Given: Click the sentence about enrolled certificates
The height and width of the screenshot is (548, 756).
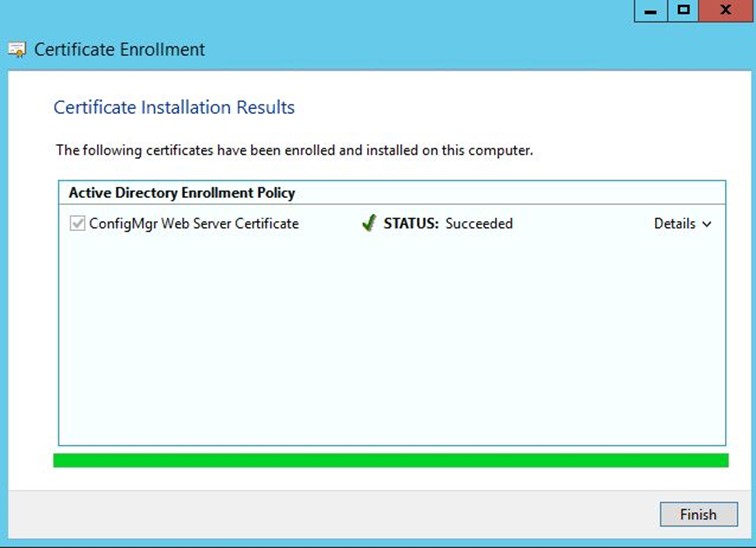Looking at the screenshot, I should click(294, 150).
